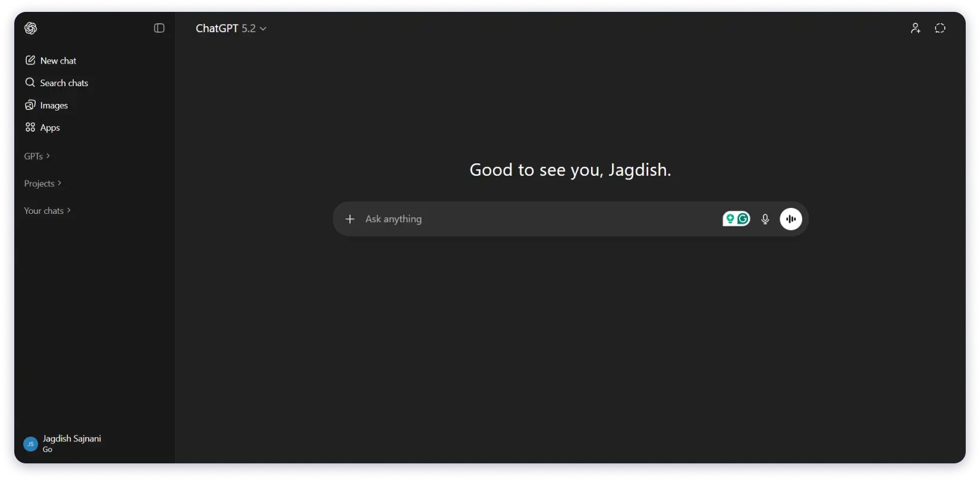Open the Images section

(46, 106)
